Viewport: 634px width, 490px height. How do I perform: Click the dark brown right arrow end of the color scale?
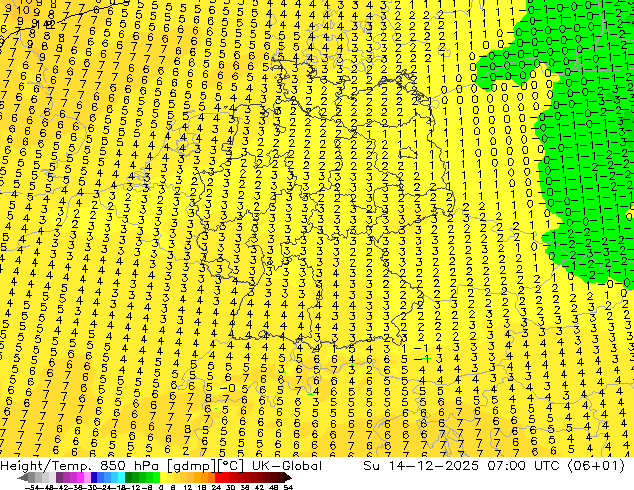(288, 478)
